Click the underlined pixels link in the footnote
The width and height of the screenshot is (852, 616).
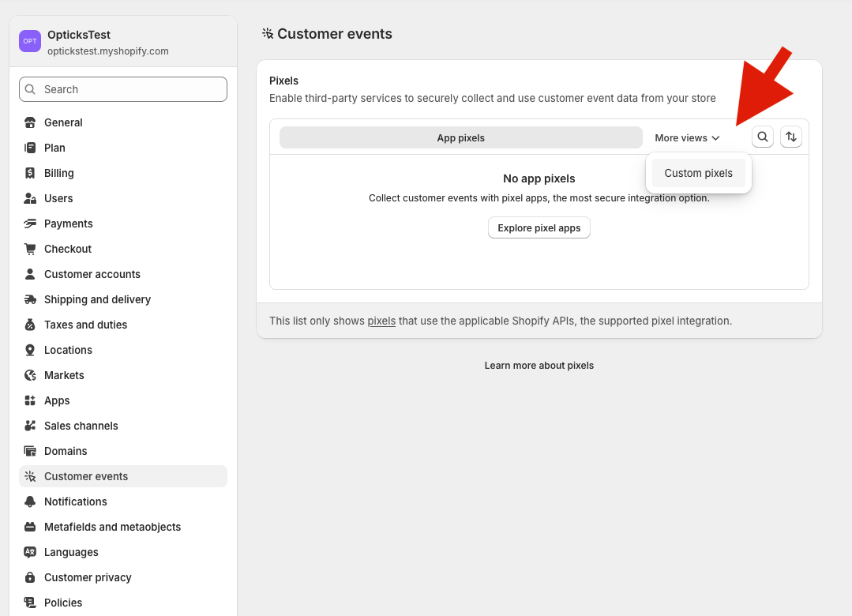point(381,321)
